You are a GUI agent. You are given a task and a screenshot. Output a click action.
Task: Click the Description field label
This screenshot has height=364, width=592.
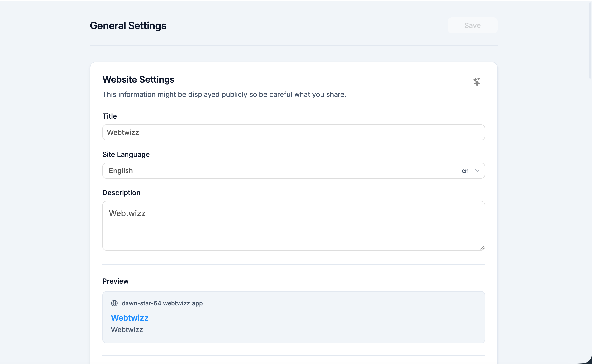coord(121,193)
